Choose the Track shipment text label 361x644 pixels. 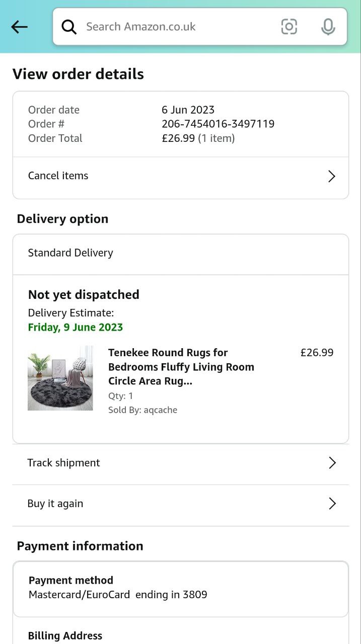(x=63, y=463)
